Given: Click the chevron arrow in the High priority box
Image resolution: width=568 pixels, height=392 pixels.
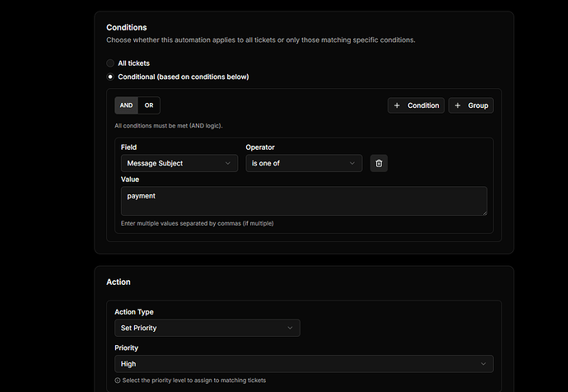Looking at the screenshot, I should (x=483, y=363).
